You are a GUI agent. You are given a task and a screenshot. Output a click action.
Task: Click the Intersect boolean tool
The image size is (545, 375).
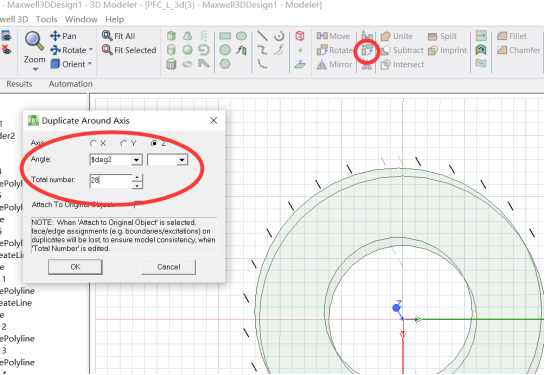pyautogui.click(x=402, y=64)
